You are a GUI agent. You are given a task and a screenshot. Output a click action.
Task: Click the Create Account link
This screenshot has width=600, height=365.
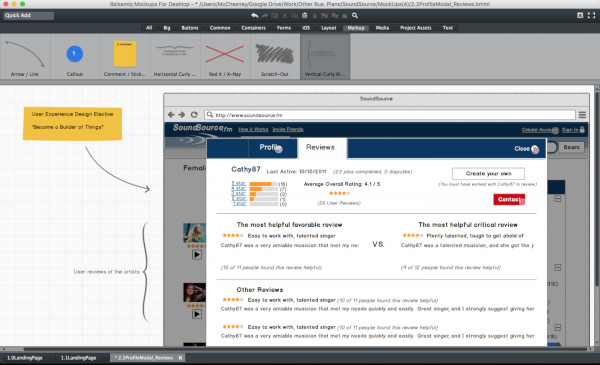[539, 130]
